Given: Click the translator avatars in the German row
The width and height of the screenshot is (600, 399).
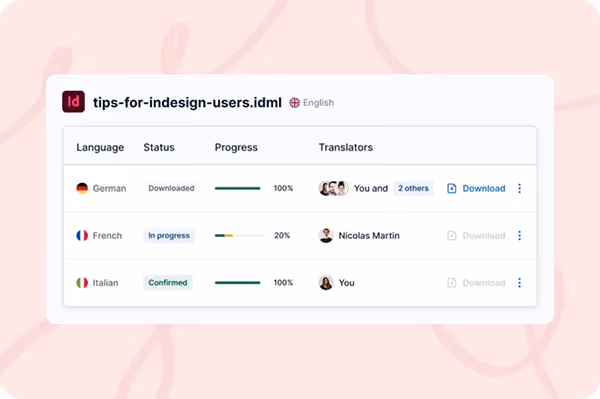Looking at the screenshot, I should [x=333, y=188].
